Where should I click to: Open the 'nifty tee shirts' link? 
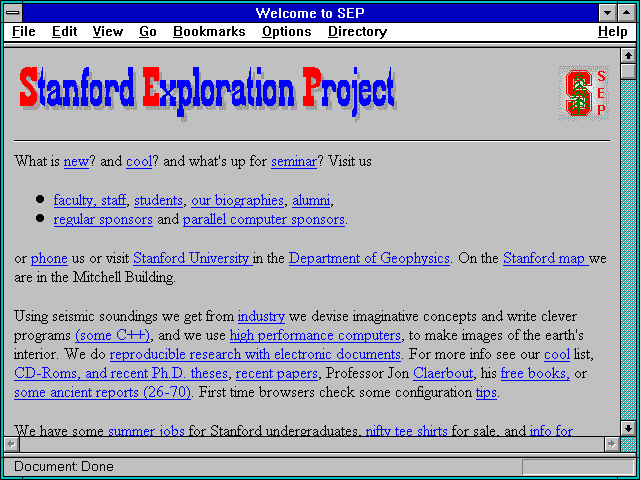(407, 431)
